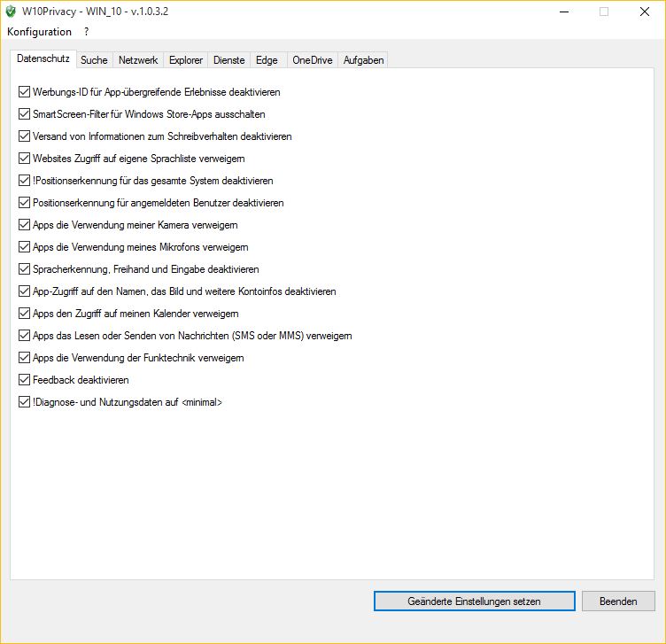666x644 pixels.
Task: Toggle SmartScreen-Filter für Windows Store-Apps ausschalten
Action: [24, 114]
